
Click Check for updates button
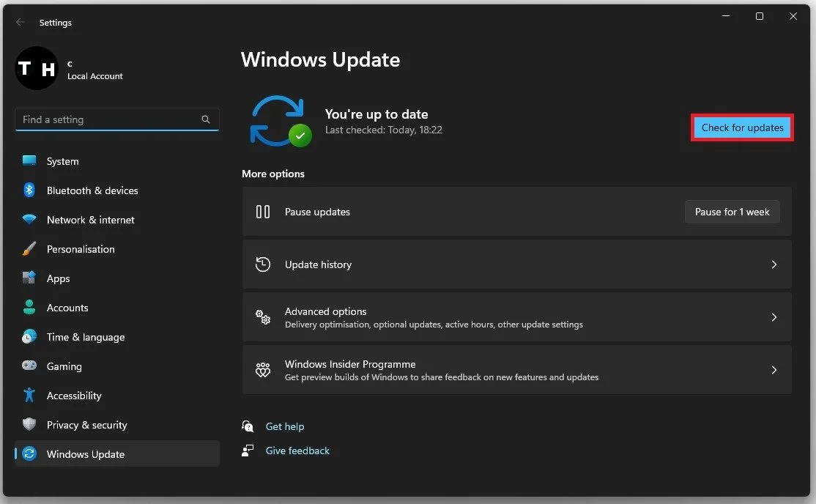742,127
